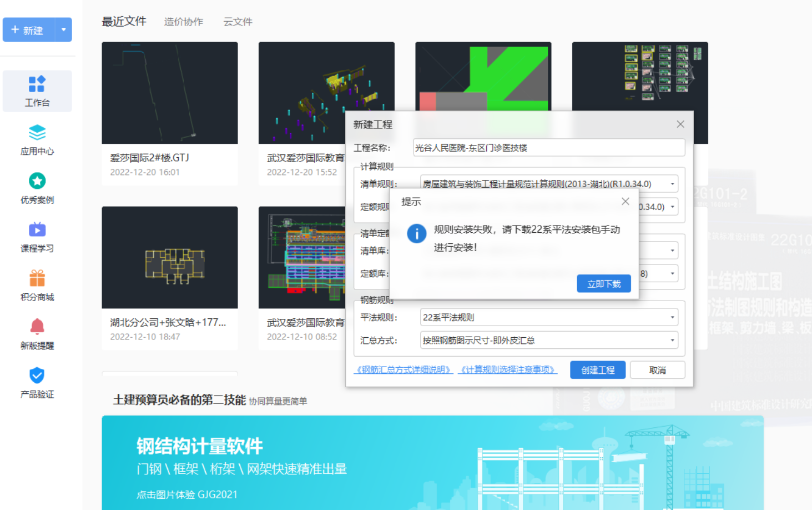Open the 汇总方式 dropdown
812x510 pixels.
[549, 340]
